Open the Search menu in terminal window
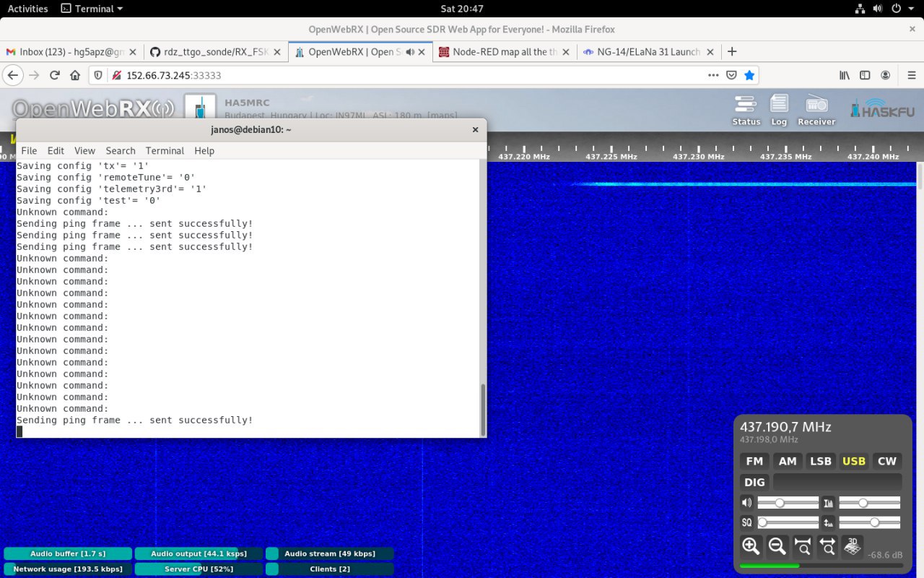The width and height of the screenshot is (924, 578). [121, 150]
